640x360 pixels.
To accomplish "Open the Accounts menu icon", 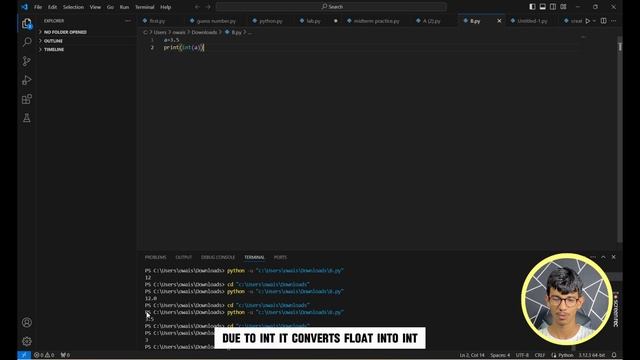I will (x=27, y=322).
